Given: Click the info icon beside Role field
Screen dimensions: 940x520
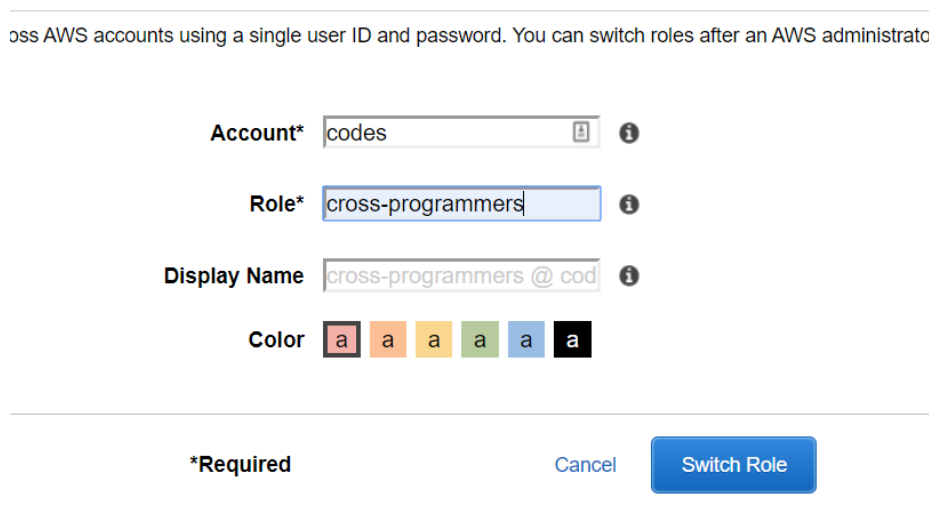Looking at the screenshot, I should coord(629,204).
